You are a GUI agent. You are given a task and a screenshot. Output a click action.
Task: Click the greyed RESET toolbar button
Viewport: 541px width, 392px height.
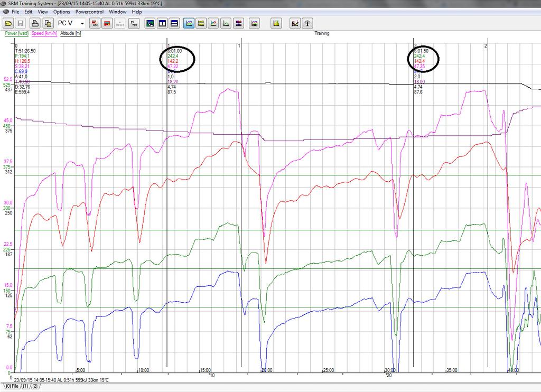coord(120,23)
